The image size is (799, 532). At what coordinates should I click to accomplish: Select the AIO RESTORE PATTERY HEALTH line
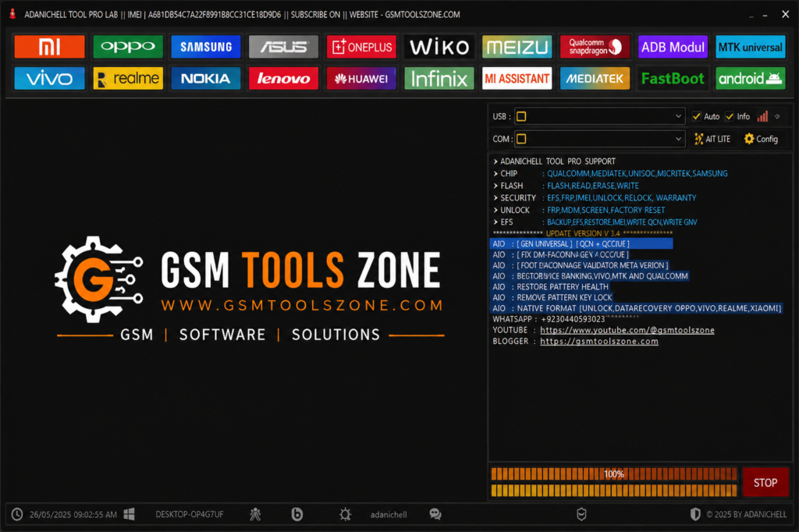(x=550, y=287)
